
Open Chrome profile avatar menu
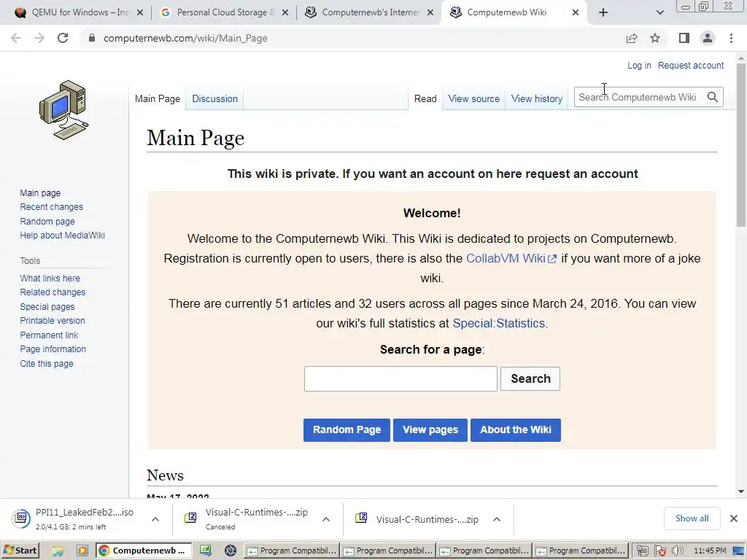pyautogui.click(x=708, y=38)
